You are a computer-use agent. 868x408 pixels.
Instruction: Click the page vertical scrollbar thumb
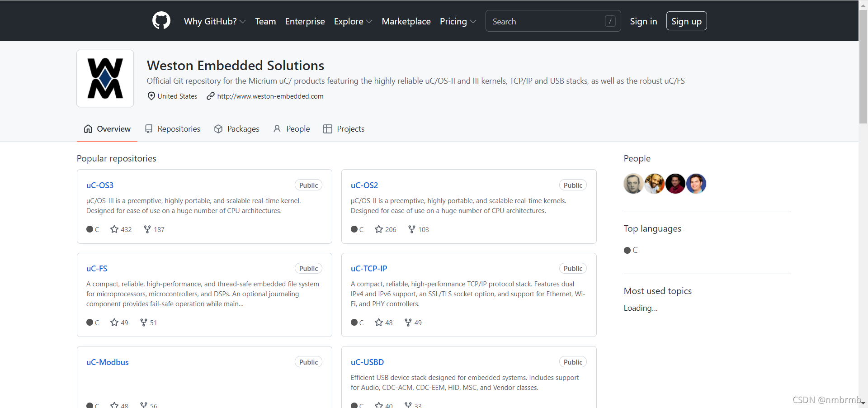point(863,66)
